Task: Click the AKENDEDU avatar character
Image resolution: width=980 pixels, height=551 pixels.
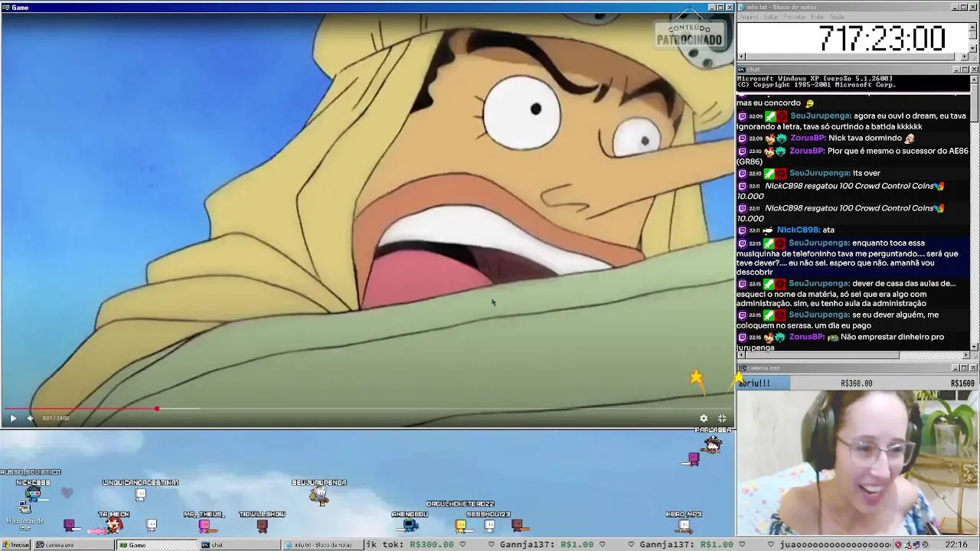Action: (x=410, y=525)
